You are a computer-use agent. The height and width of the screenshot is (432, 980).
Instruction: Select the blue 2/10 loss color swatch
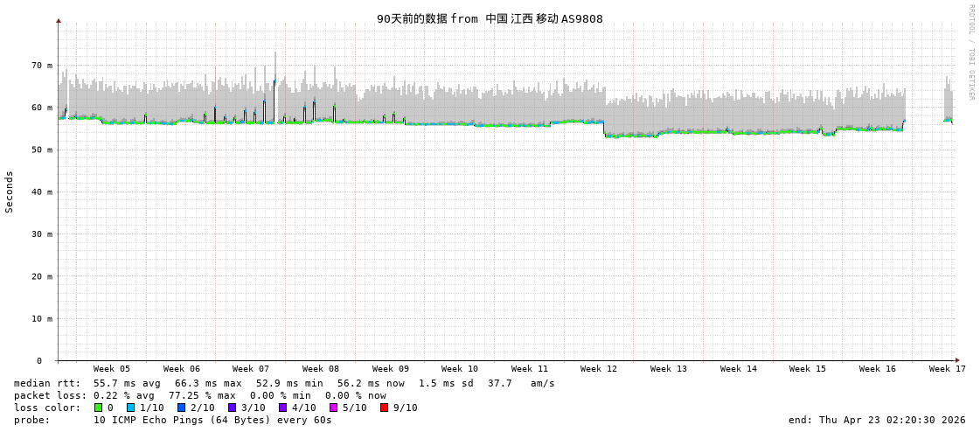pyautogui.click(x=182, y=408)
